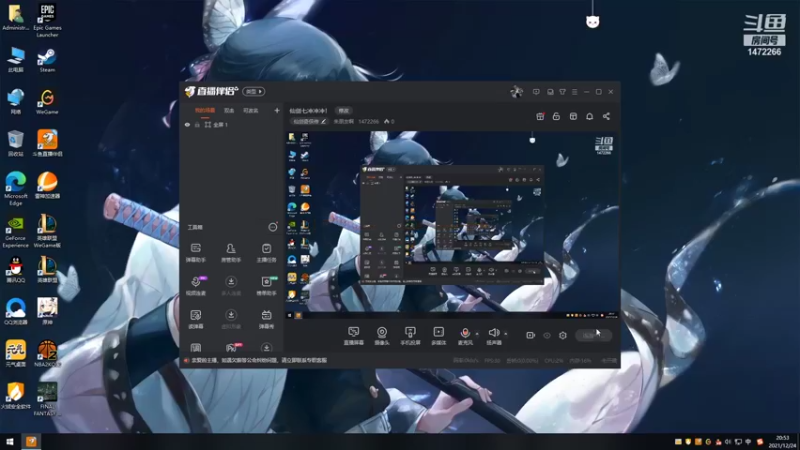
Task: Toggle the preview eye in the bottom toolbar
Action: (546, 336)
